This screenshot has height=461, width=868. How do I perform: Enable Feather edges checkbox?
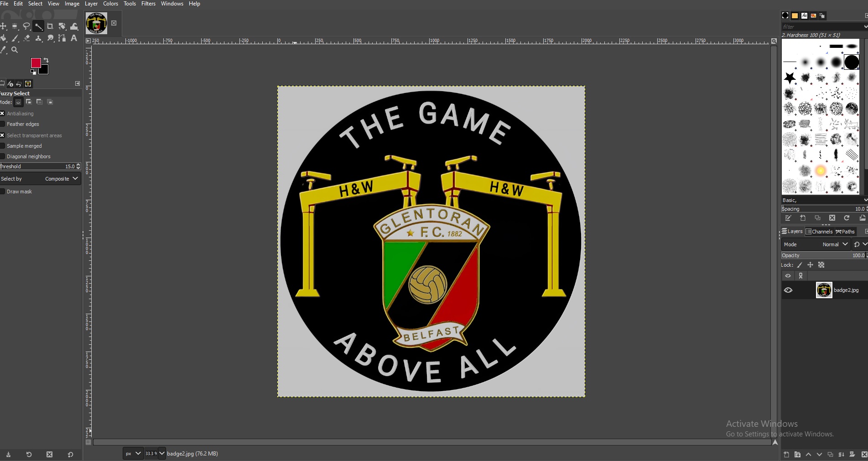pos(2,124)
